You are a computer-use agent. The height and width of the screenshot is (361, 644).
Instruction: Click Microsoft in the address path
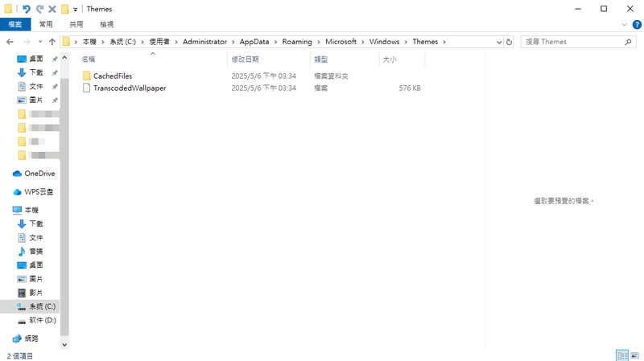click(x=341, y=42)
